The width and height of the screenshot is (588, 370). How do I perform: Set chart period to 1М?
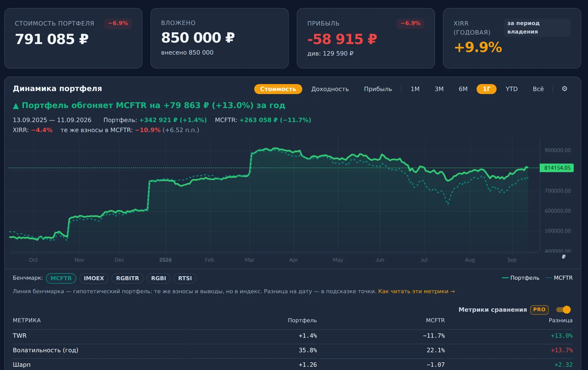(415, 89)
